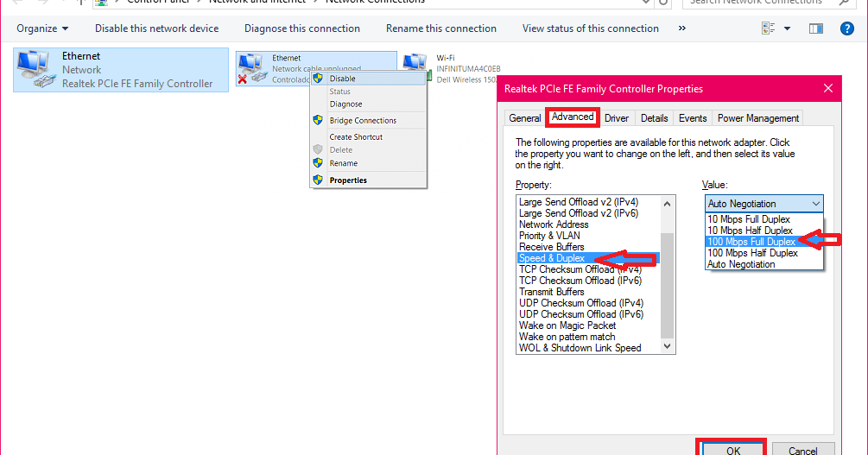Image resolution: width=868 pixels, height=455 pixels.
Task: Click the Search Network Connections field
Action: pos(768,3)
